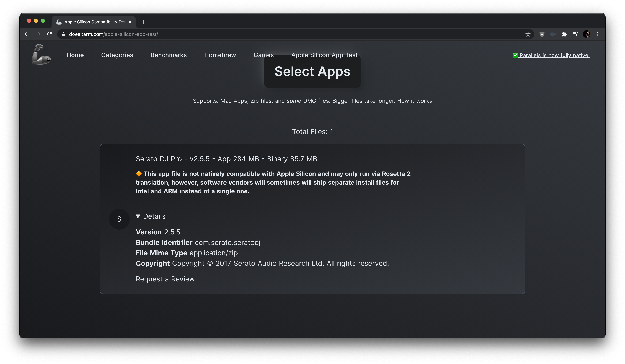Click the Does It ARM flexing arm logo

pos(41,55)
